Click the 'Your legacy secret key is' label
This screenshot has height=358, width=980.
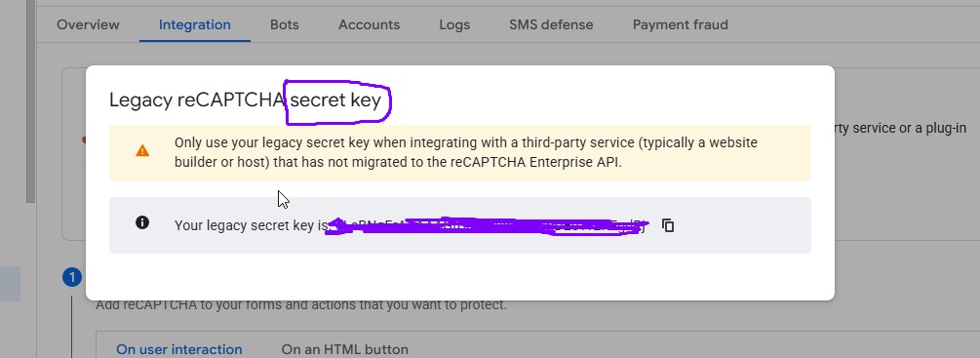coord(249,225)
